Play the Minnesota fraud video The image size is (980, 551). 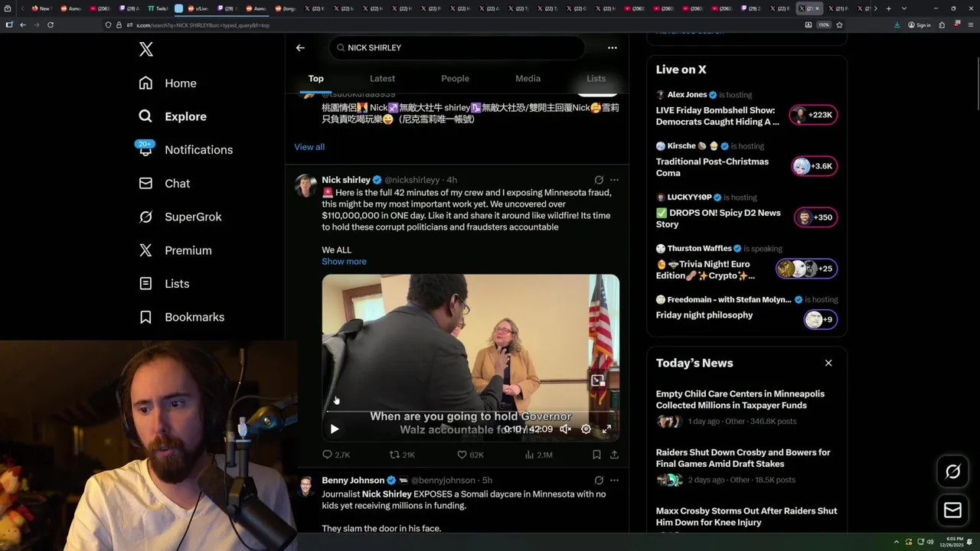click(334, 429)
